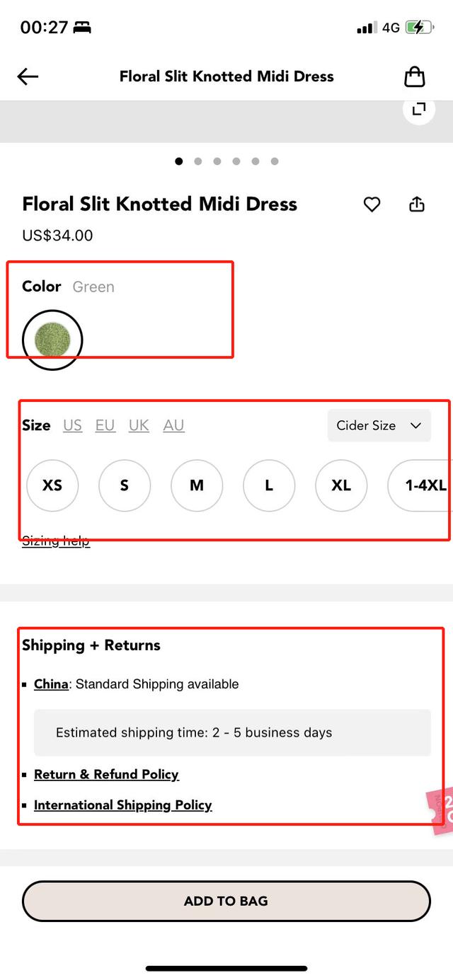The width and height of the screenshot is (453, 980).
Task: Select the Green color swatch
Action: tap(52, 340)
